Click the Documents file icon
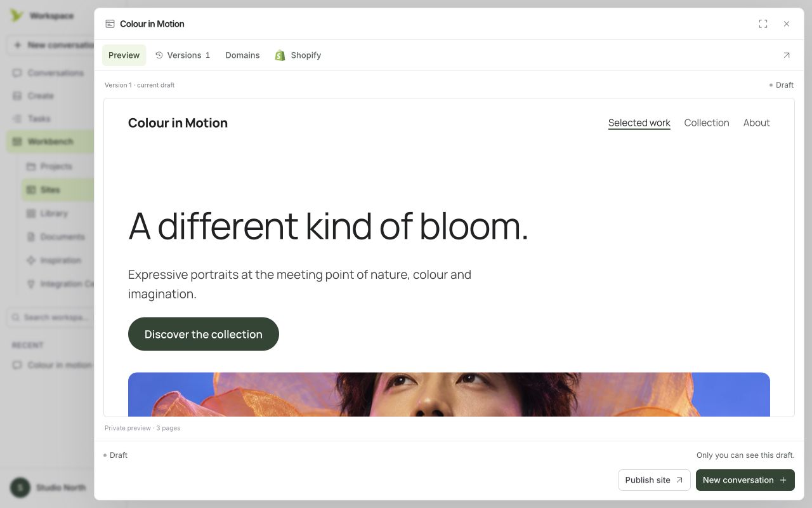Screen dimensions: 812x508 [30, 237]
